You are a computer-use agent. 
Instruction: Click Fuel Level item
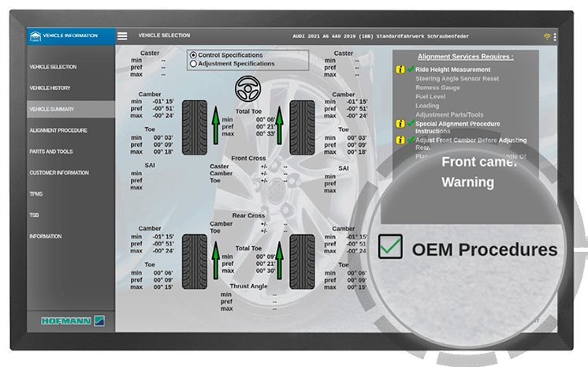430,96
